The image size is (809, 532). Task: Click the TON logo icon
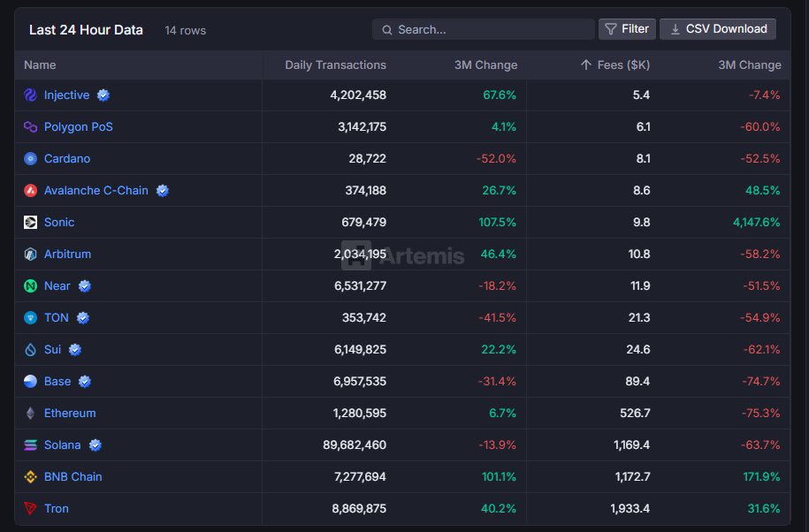coord(30,318)
